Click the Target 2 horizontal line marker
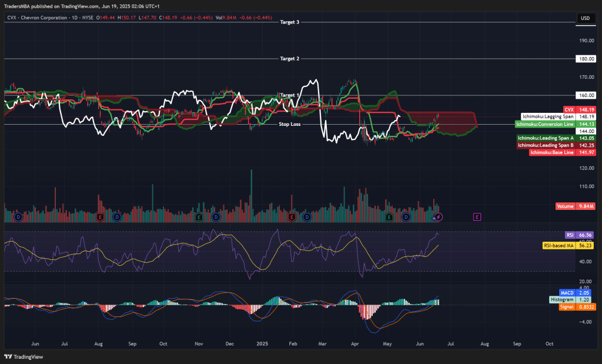This screenshot has width=602, height=364. pos(290,58)
